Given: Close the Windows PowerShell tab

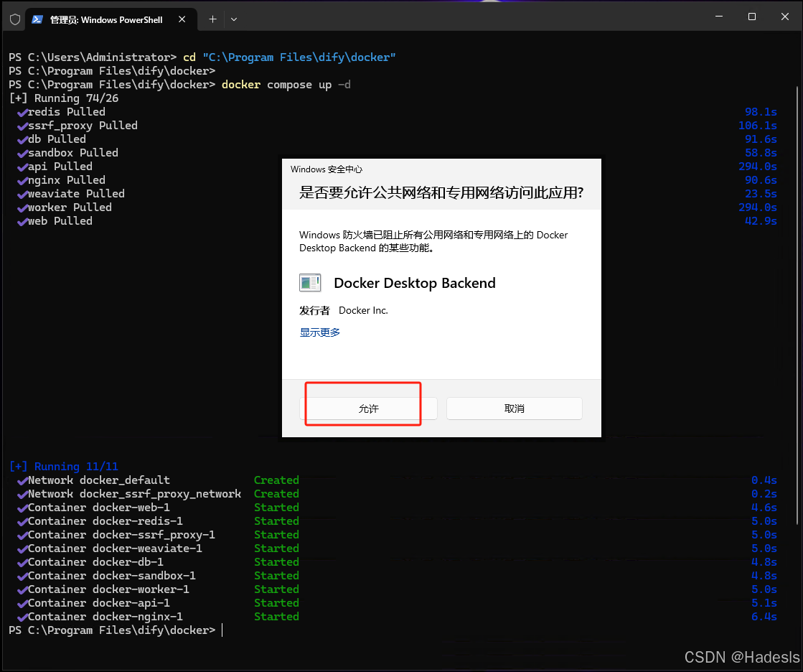Looking at the screenshot, I should point(182,19).
